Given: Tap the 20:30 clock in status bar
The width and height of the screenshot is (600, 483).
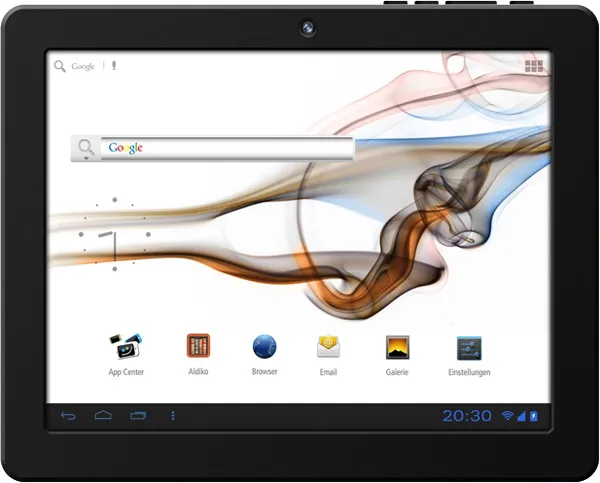Looking at the screenshot, I should pos(467,415).
